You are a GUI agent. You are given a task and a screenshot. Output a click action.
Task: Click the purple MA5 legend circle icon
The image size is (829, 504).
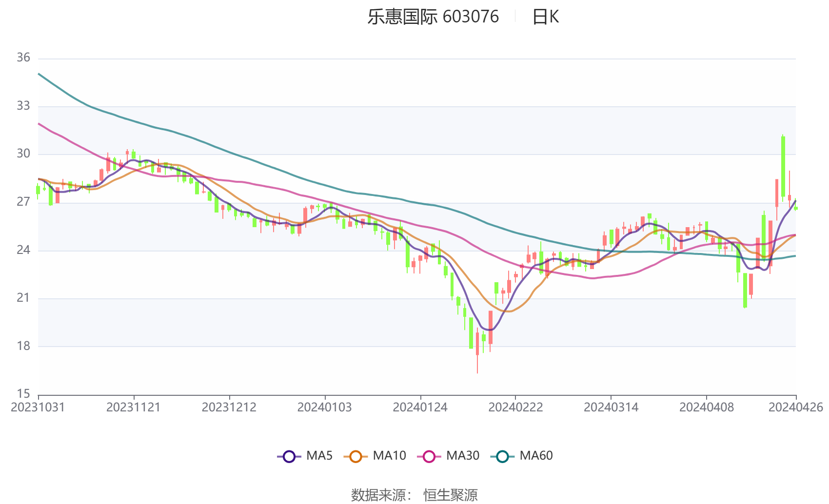click(x=289, y=456)
